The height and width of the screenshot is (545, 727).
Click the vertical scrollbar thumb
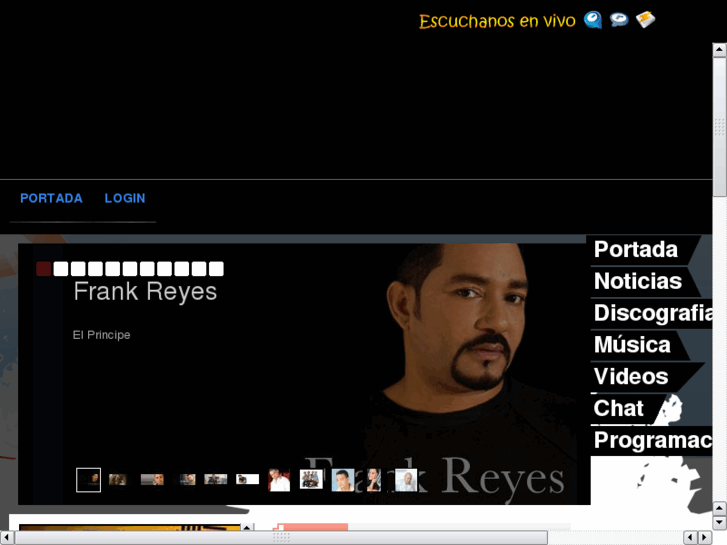pyautogui.click(x=719, y=127)
